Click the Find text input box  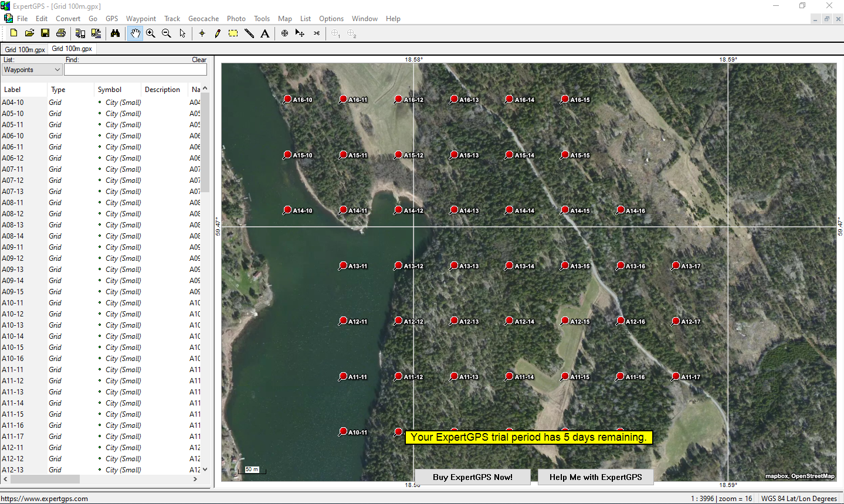coord(135,70)
